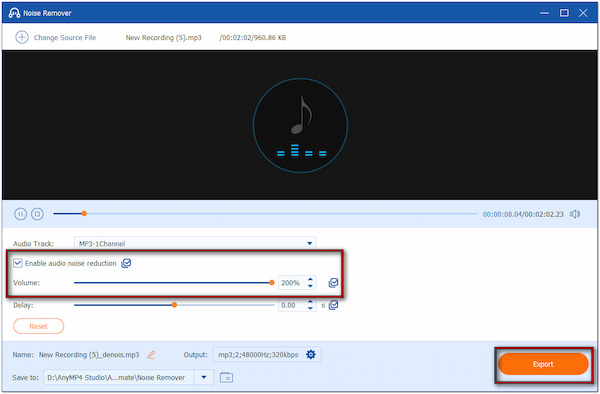Image resolution: width=600 pixels, height=394 pixels.
Task: Expand the Save to path dropdown
Action: point(204,377)
